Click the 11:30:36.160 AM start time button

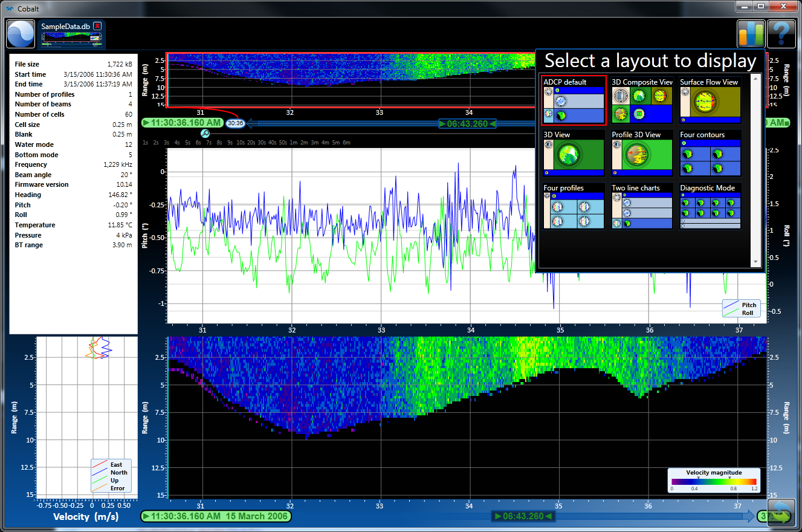pyautogui.click(x=183, y=123)
